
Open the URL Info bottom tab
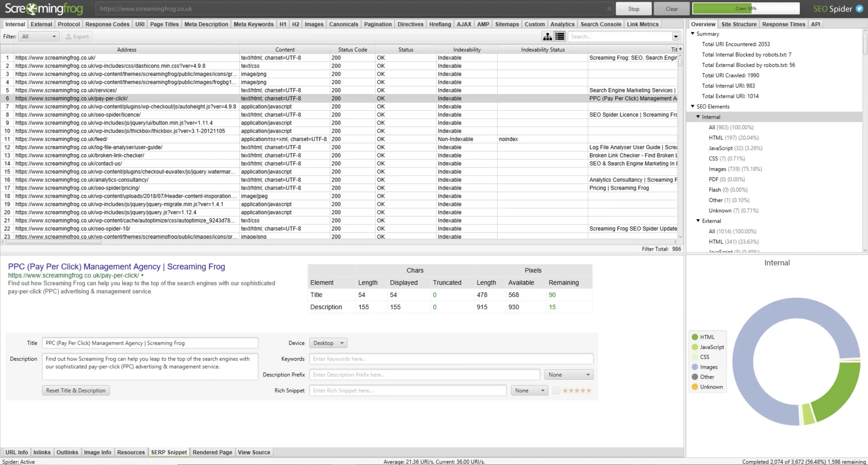pyautogui.click(x=17, y=452)
